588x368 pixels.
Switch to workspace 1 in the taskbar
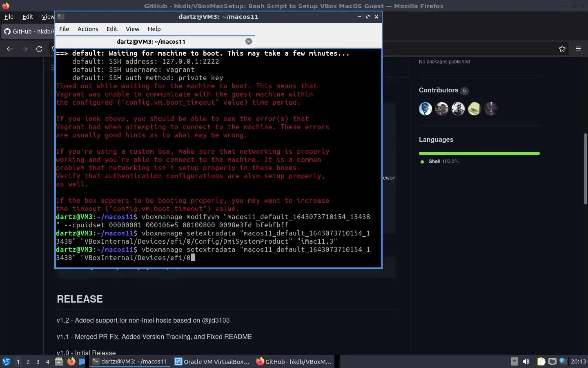pyautogui.click(x=18, y=361)
